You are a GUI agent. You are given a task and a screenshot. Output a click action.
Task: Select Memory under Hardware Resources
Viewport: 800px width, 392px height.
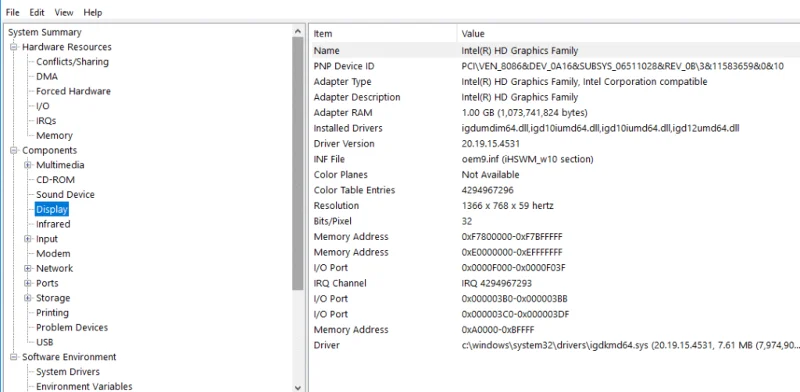click(x=54, y=136)
